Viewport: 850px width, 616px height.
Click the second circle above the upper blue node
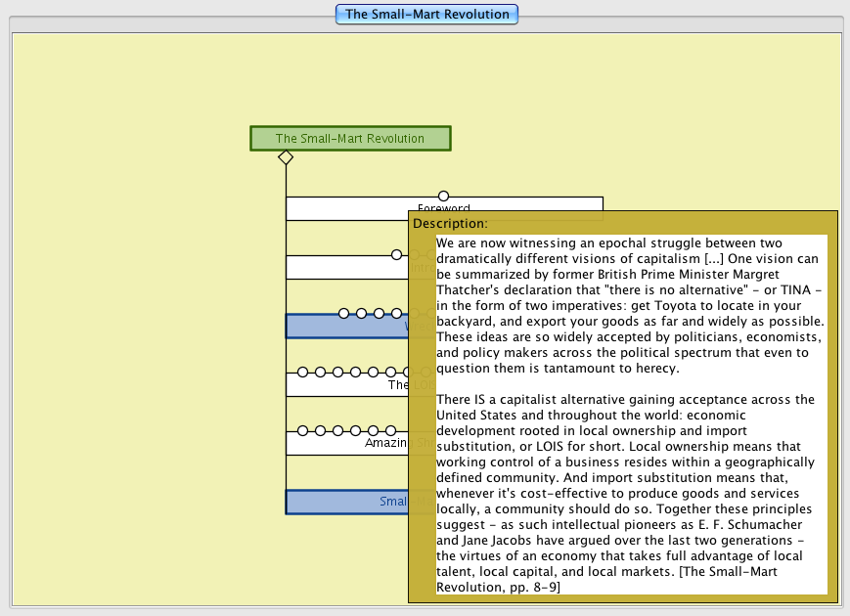[x=362, y=314]
